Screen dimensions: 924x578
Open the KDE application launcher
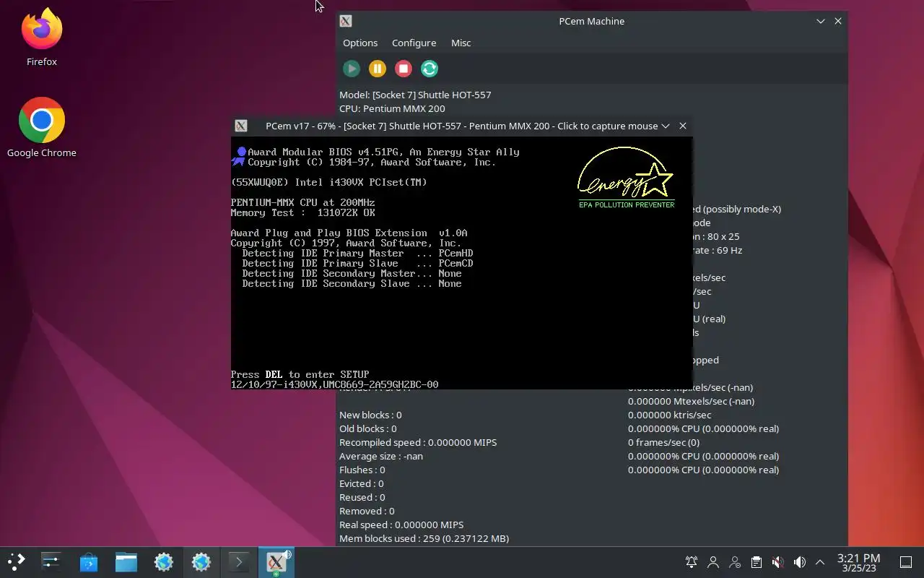[16, 561]
